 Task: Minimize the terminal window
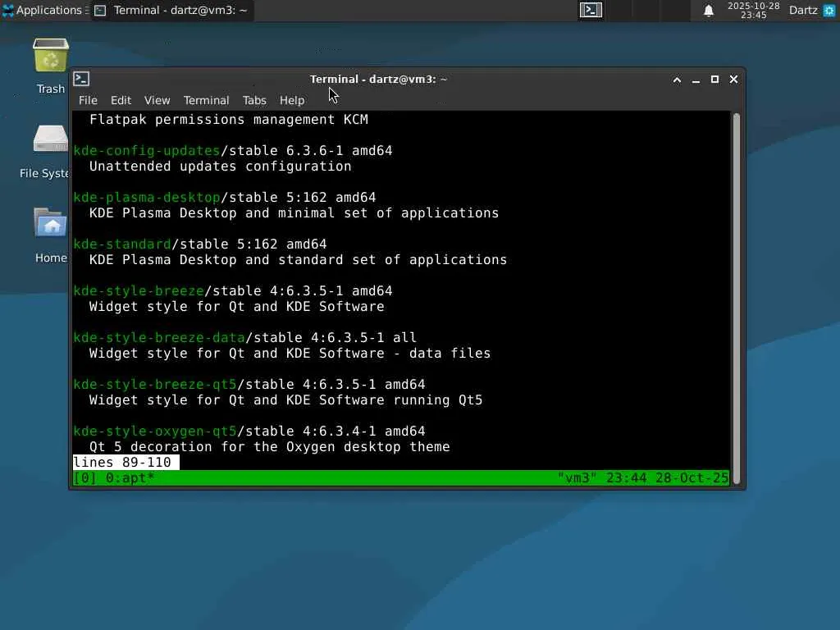click(x=696, y=80)
